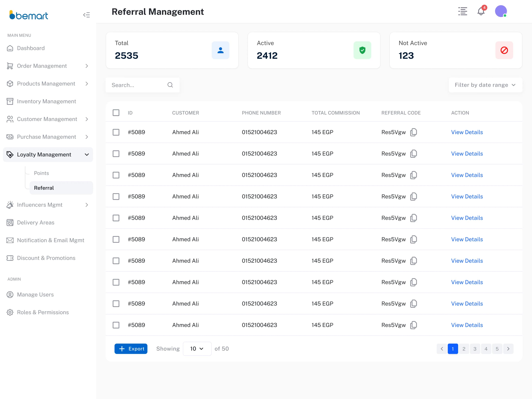532x399 pixels.
Task: Click the Notification & Email envelope icon
Action: coord(10,240)
